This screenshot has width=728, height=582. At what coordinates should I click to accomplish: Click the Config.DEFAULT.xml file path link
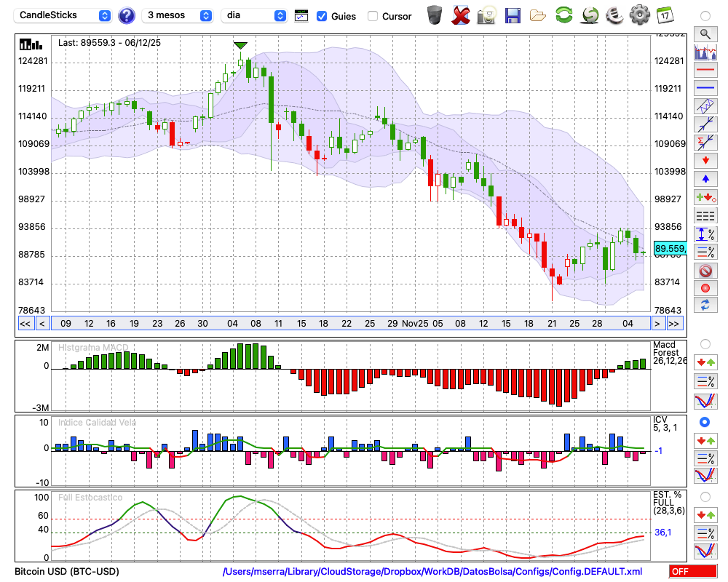coord(432,572)
